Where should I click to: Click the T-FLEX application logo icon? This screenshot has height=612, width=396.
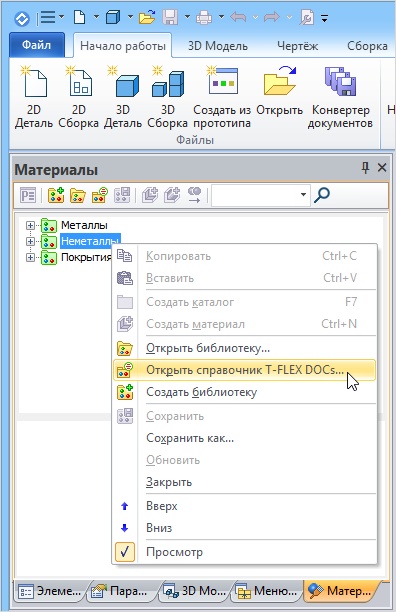(x=22, y=18)
